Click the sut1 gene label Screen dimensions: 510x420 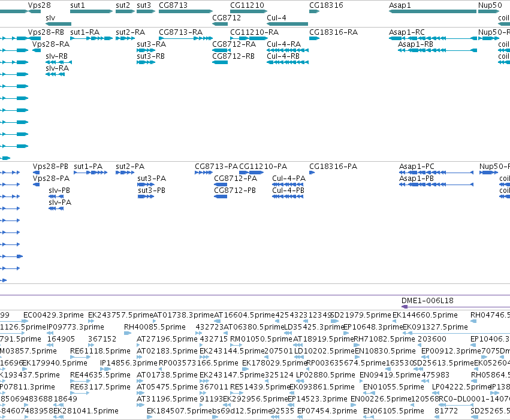[77, 5]
